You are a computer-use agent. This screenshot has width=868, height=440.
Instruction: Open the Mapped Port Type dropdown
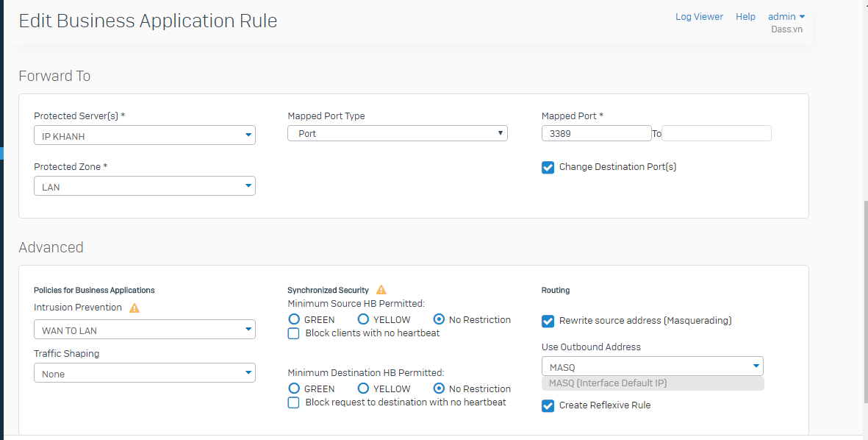click(x=398, y=133)
